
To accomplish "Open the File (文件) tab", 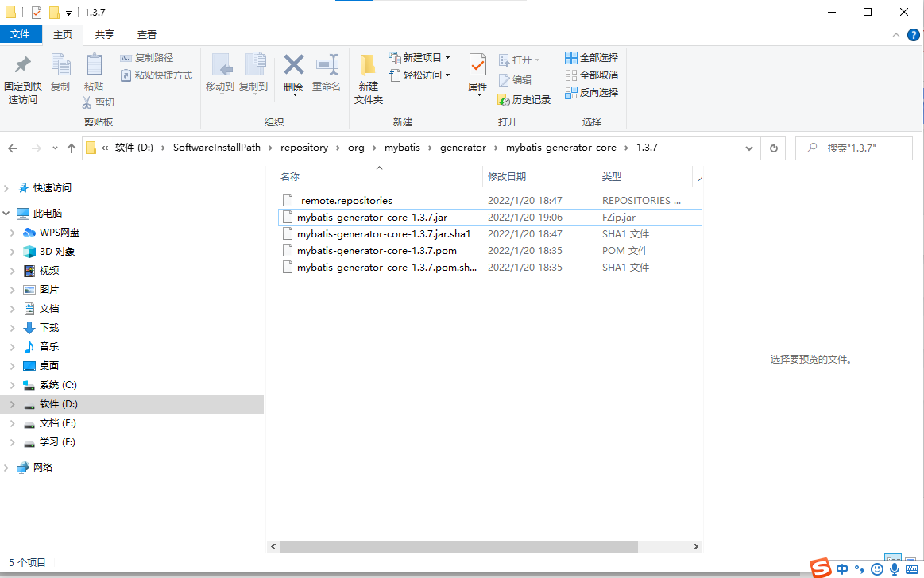I will tap(20, 34).
